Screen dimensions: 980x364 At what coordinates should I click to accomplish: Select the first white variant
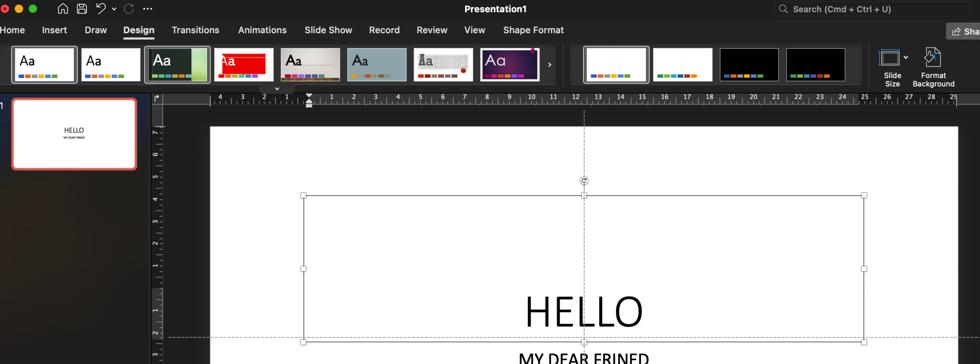click(x=616, y=65)
